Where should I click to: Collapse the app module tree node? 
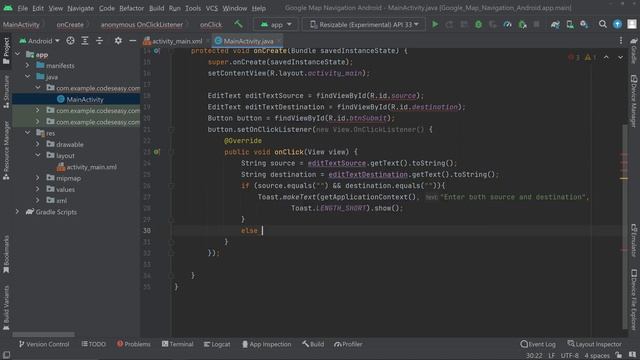pos(18,54)
